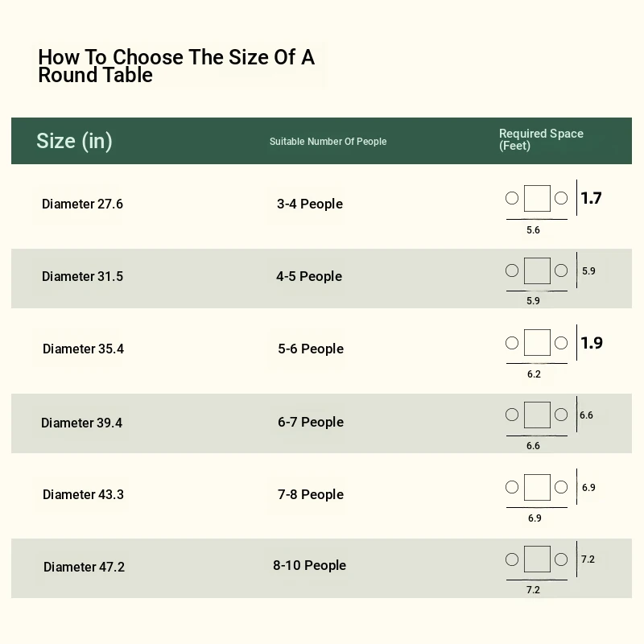
Task: Click the 6-7 People text
Action: point(311,422)
